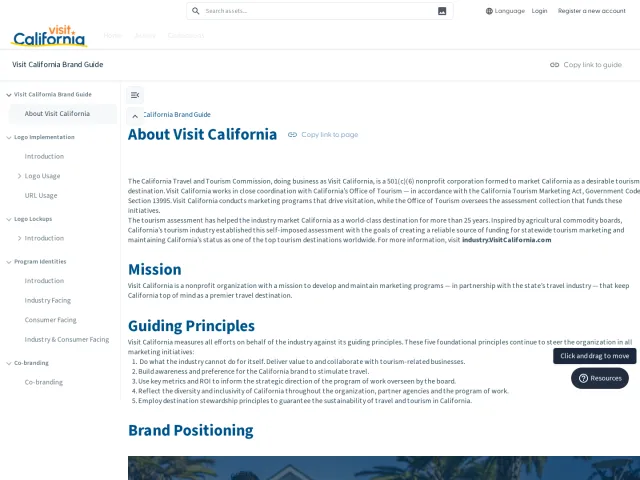Collapse the Logo Implementation section
This screenshot has height=480, width=640.
9,138
